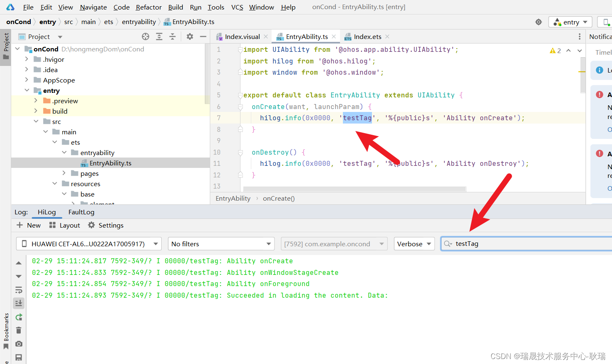Open the File menu
This screenshot has height=364, width=612.
click(x=28, y=7)
